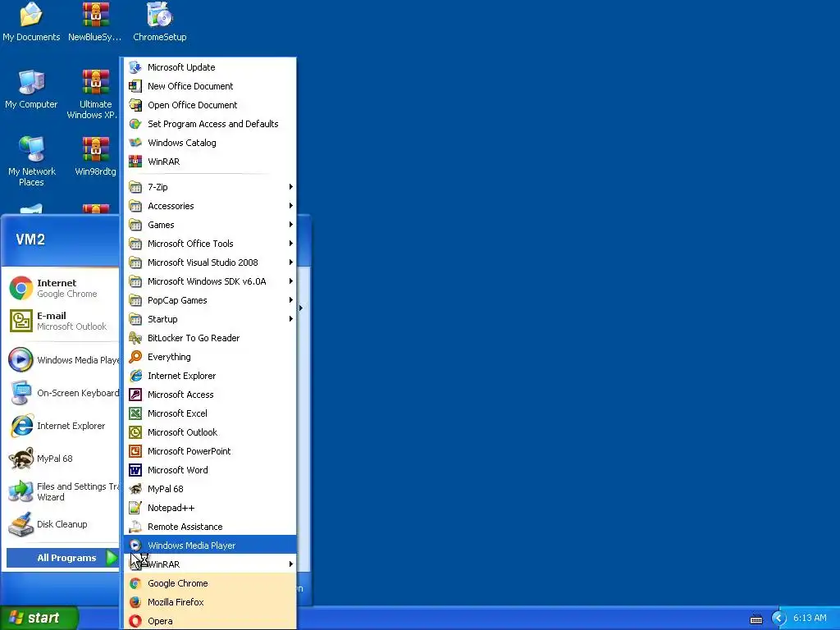Open BitLocker To Go Reader icon

pos(135,338)
